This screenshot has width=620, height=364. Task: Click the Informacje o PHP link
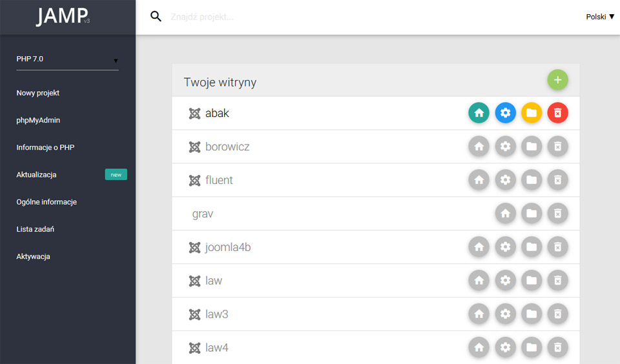(x=45, y=147)
